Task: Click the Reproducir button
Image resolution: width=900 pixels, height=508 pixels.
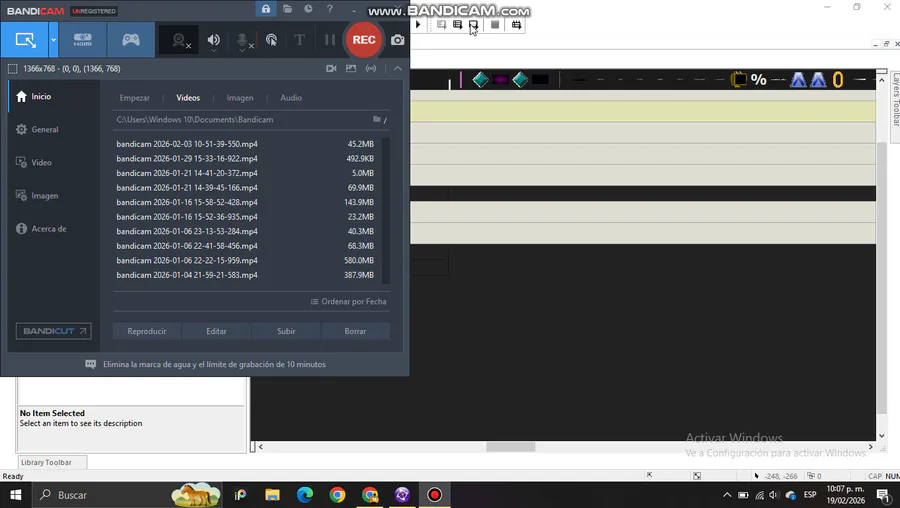Action: pos(147,331)
